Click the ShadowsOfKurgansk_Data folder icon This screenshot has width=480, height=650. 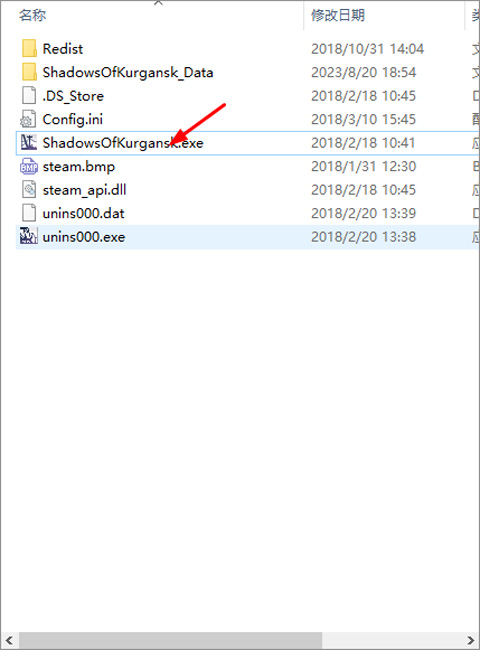coord(29,72)
